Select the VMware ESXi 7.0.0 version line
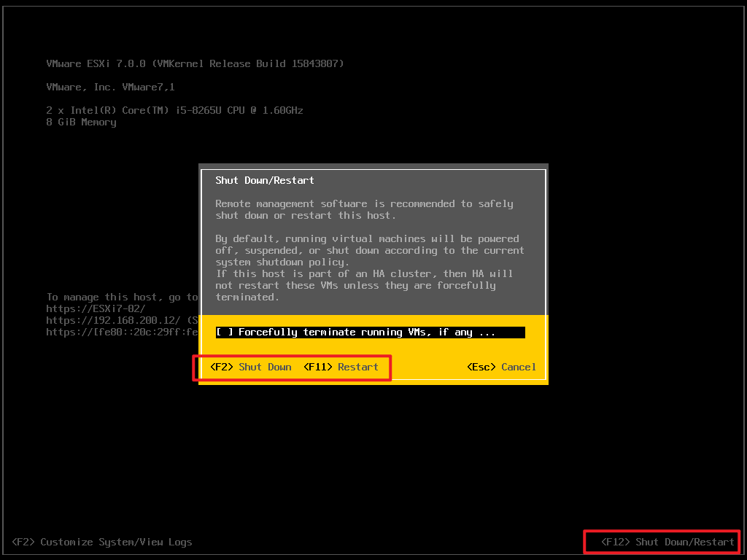 (195, 64)
